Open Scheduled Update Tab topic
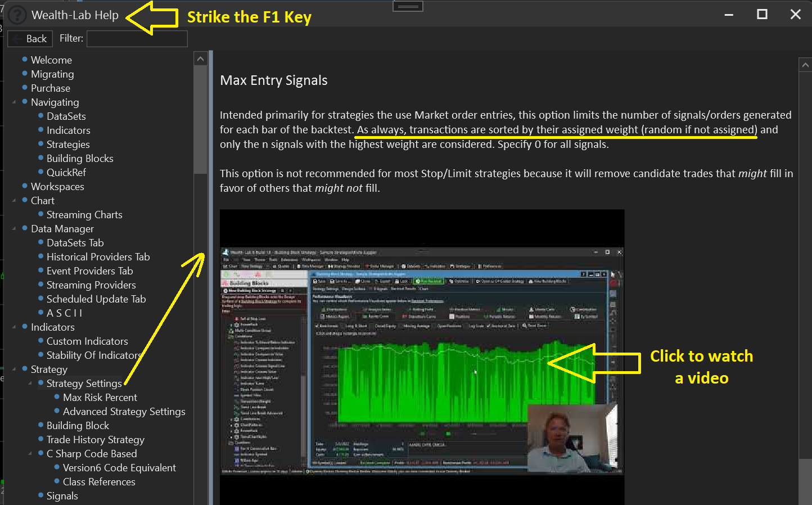The height and width of the screenshot is (505, 812). (x=96, y=299)
